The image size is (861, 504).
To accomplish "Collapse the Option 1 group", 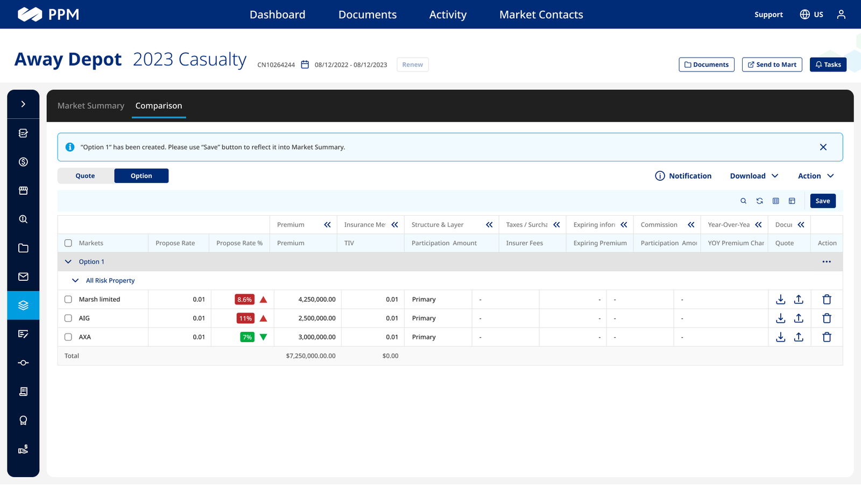I will (68, 262).
